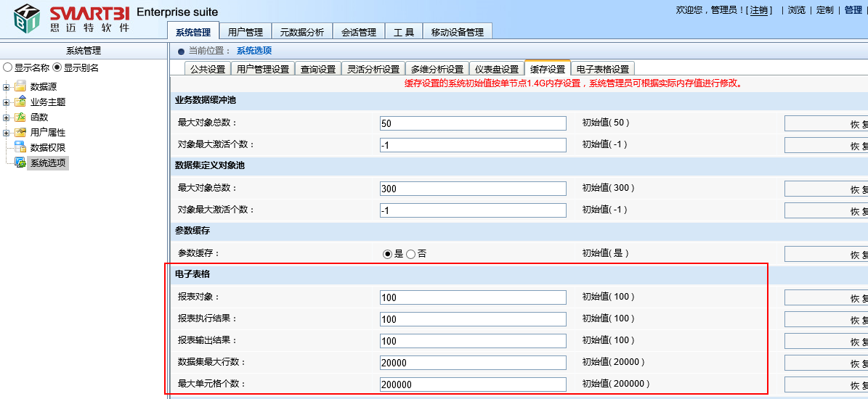Click the 注销 logout link
This screenshot has height=399, width=868.
pos(758,10)
